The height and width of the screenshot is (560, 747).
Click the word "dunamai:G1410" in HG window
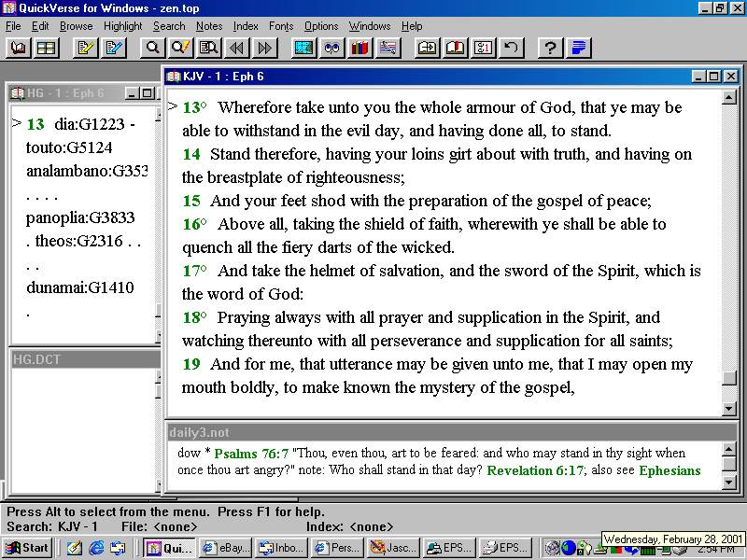point(80,288)
